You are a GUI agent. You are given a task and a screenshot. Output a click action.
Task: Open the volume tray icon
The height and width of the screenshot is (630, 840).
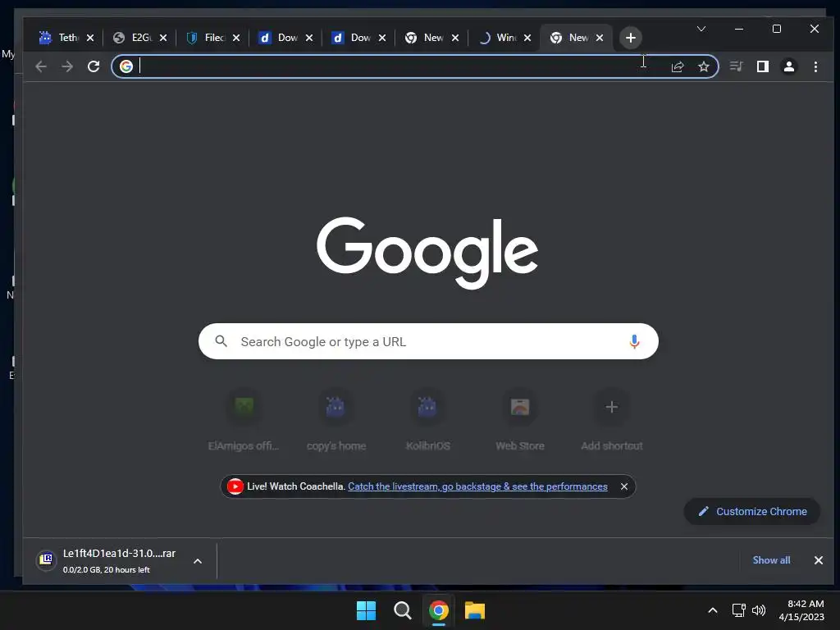[x=759, y=610]
